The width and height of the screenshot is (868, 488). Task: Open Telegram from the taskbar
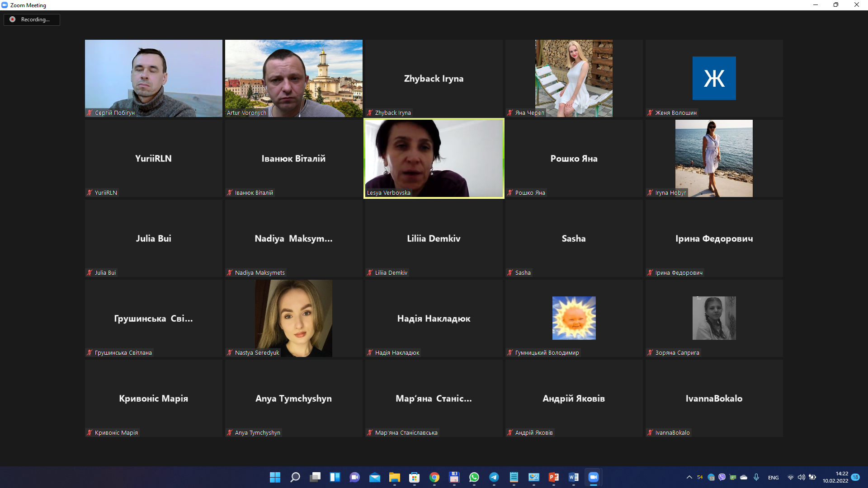[x=494, y=477]
